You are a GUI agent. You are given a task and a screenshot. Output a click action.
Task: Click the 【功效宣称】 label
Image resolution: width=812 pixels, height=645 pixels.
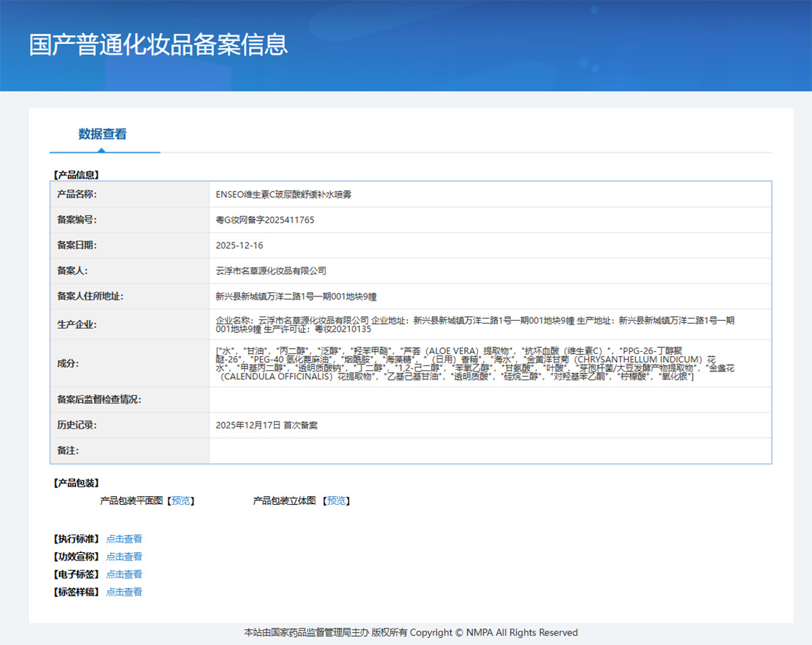coord(76,556)
